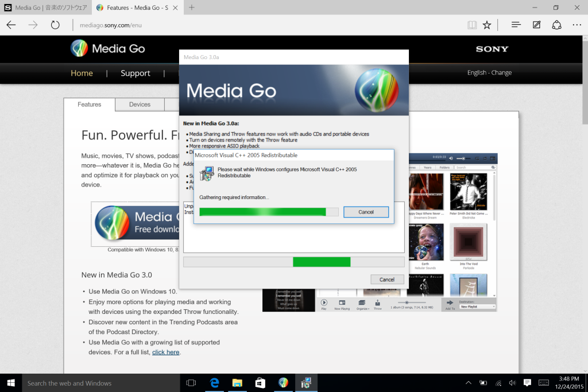
Task: Click the Media Go logo in the page header
Action: (107, 48)
